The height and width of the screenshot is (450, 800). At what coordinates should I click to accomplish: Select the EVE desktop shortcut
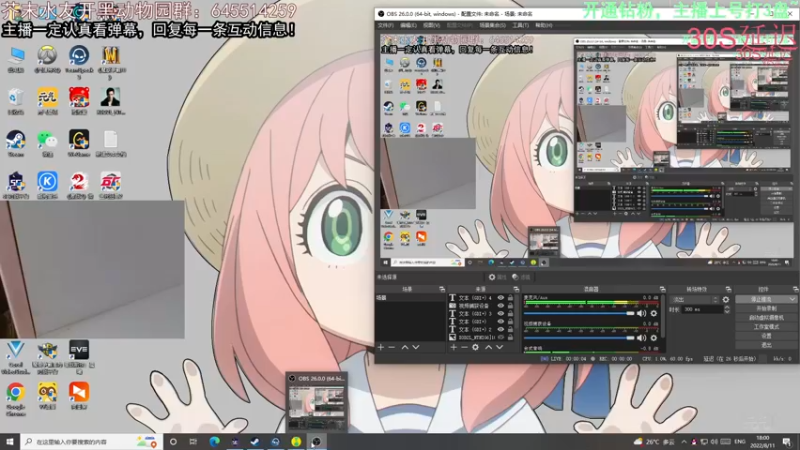click(79, 357)
